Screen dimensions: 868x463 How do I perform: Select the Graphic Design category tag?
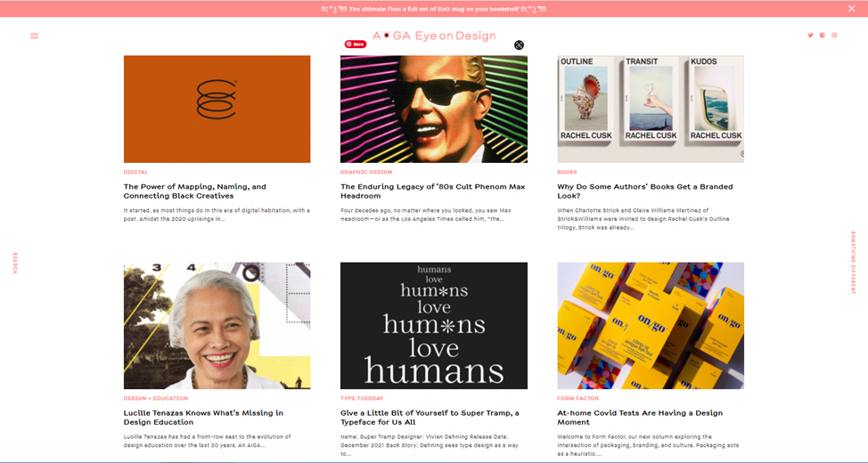[x=365, y=172]
